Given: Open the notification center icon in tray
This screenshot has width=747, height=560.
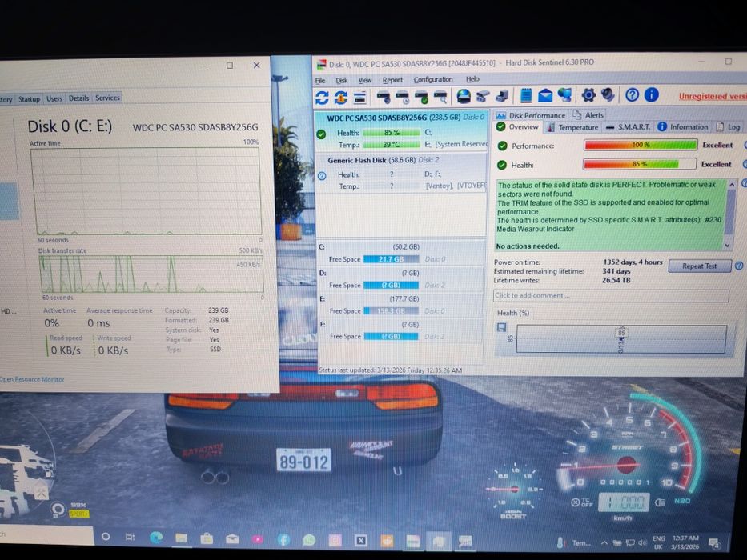Looking at the screenshot, I should point(714,542).
